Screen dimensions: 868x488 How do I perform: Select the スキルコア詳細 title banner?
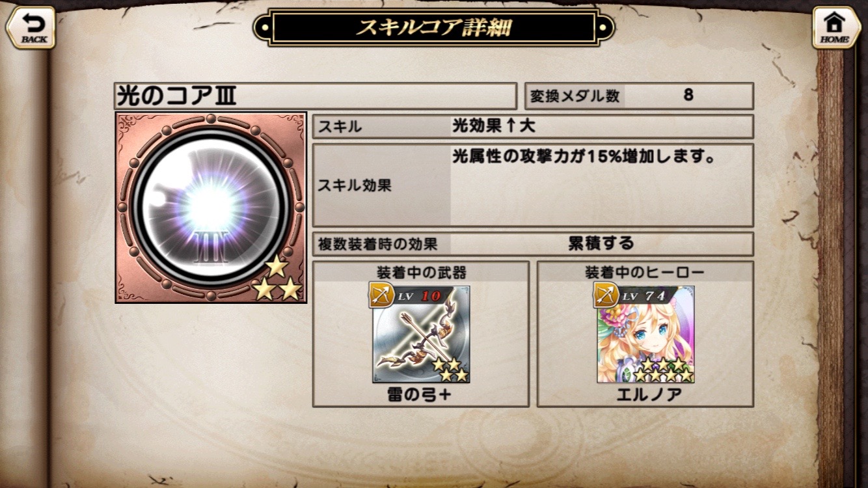coord(433,27)
